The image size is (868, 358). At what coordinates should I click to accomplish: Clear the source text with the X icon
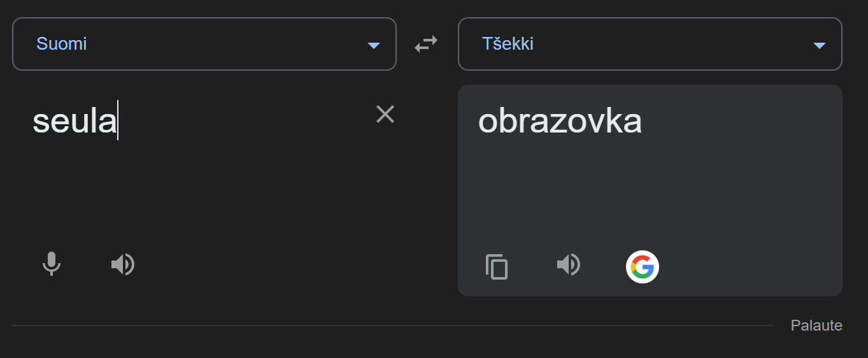385,115
